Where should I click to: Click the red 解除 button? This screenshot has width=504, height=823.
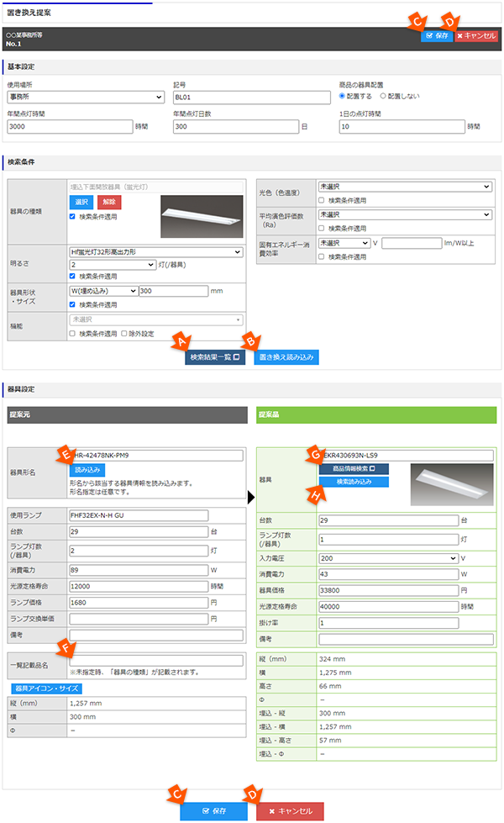(x=109, y=202)
